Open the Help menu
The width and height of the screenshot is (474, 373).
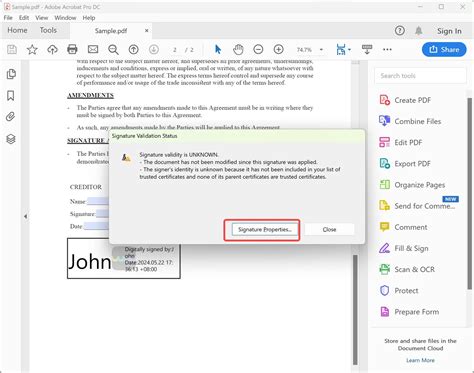pyautogui.click(x=89, y=18)
